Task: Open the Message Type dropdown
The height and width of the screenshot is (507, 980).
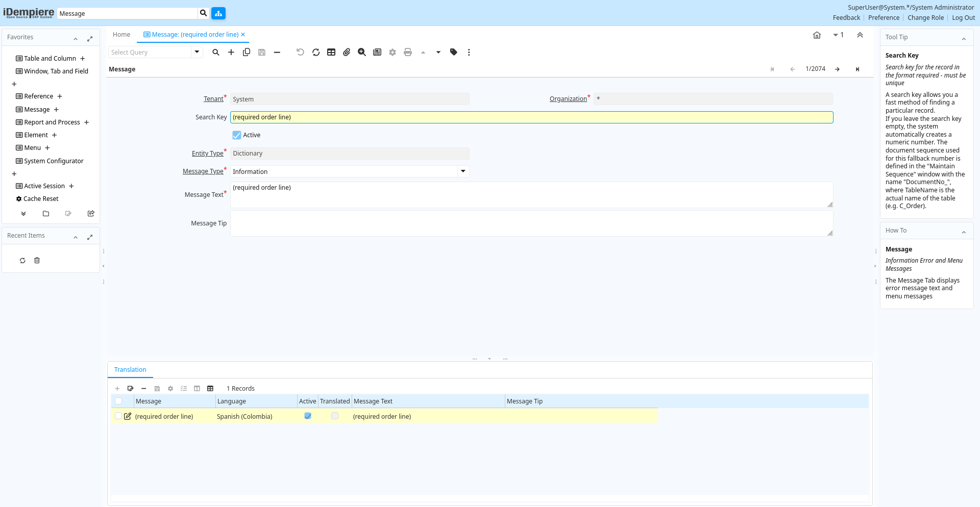Action: pos(463,171)
